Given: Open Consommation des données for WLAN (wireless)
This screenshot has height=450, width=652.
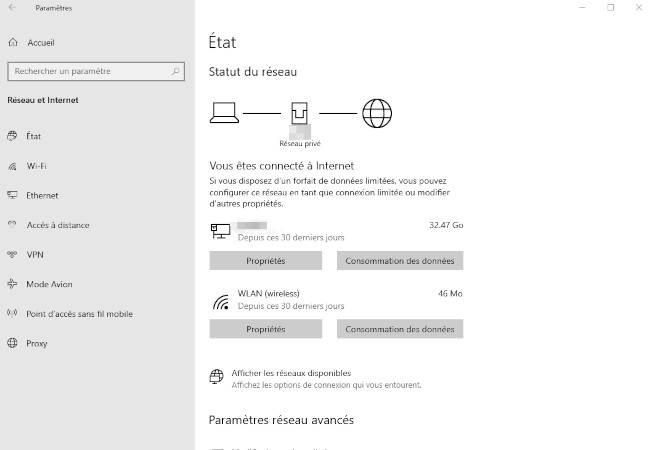Looking at the screenshot, I should [x=400, y=329].
